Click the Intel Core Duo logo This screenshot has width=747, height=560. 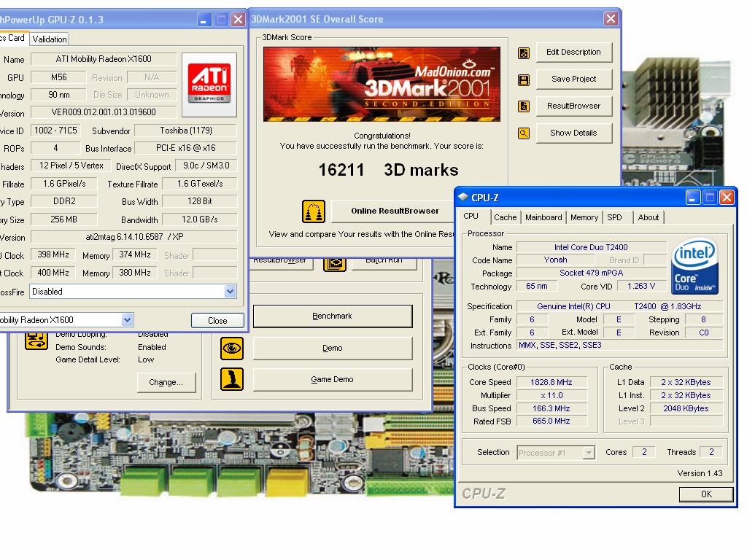pyautogui.click(x=694, y=265)
